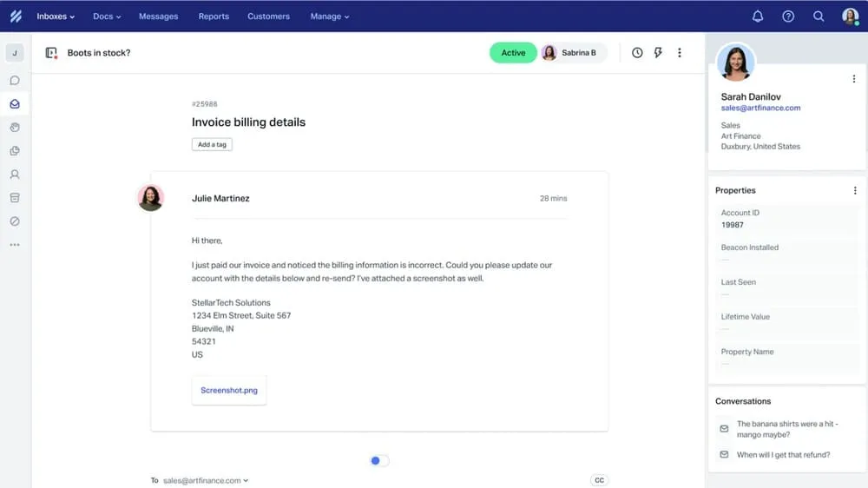Click the J inbox badge in sidebar

[x=15, y=53]
